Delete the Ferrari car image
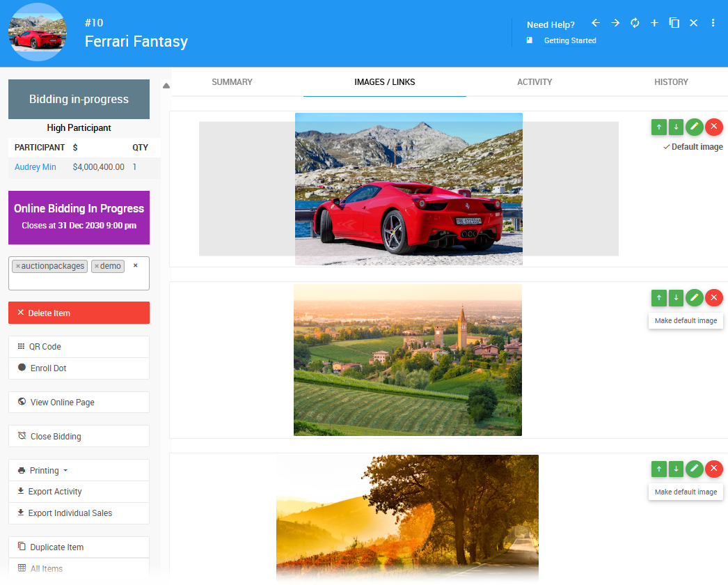 pyautogui.click(x=714, y=127)
